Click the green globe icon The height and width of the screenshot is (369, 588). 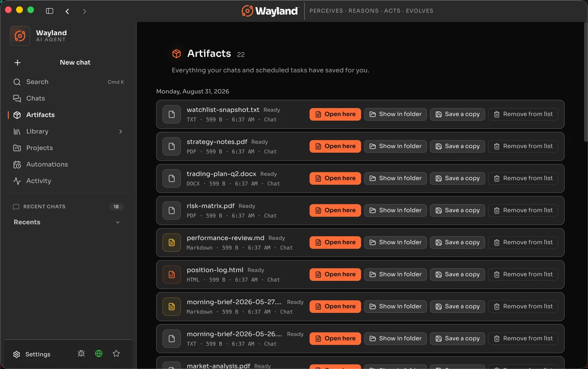point(99,353)
